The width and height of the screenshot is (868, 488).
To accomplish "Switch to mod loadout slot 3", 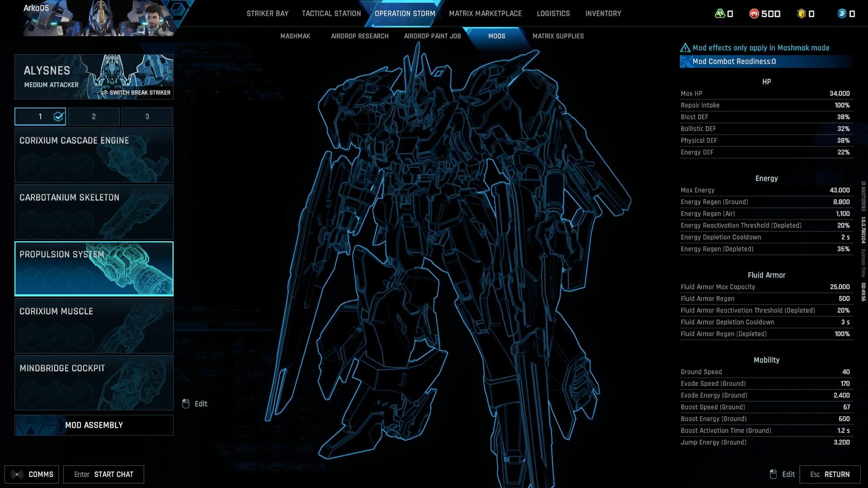I will click(x=147, y=117).
